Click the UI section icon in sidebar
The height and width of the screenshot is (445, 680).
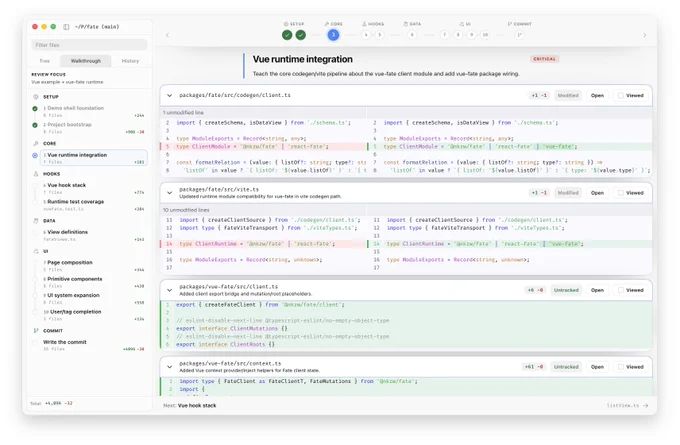(36, 251)
